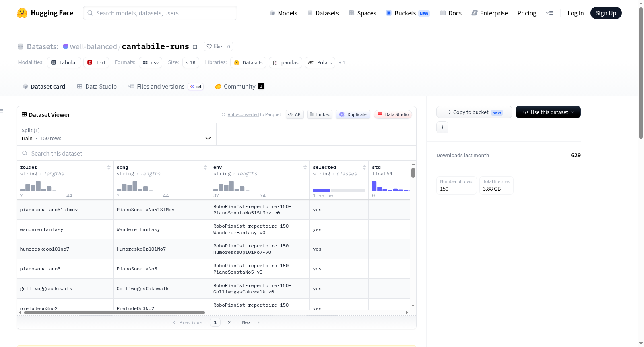Go to page 2 of the table
This screenshot has width=644, height=347.
point(229,322)
